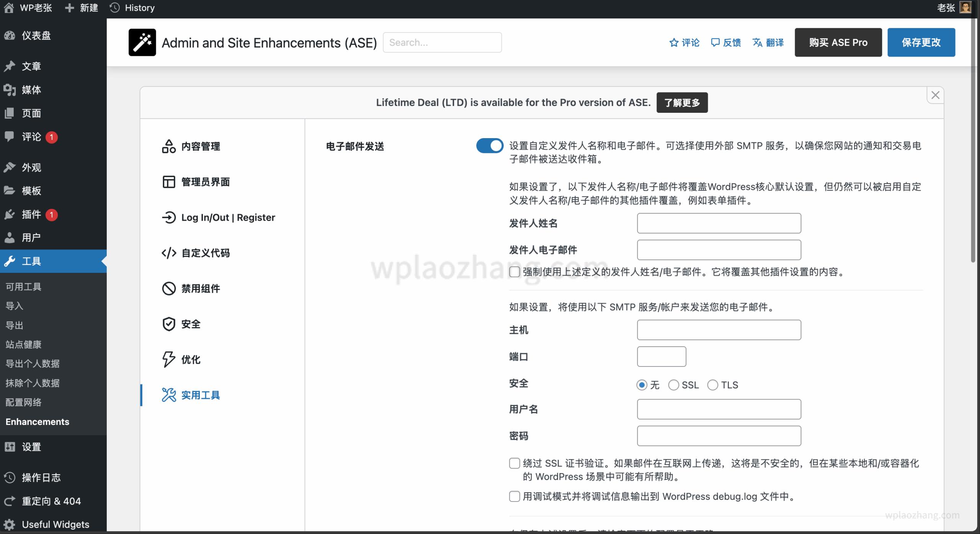Switch to the 内容管理 tab
The width and height of the screenshot is (980, 534).
point(200,146)
